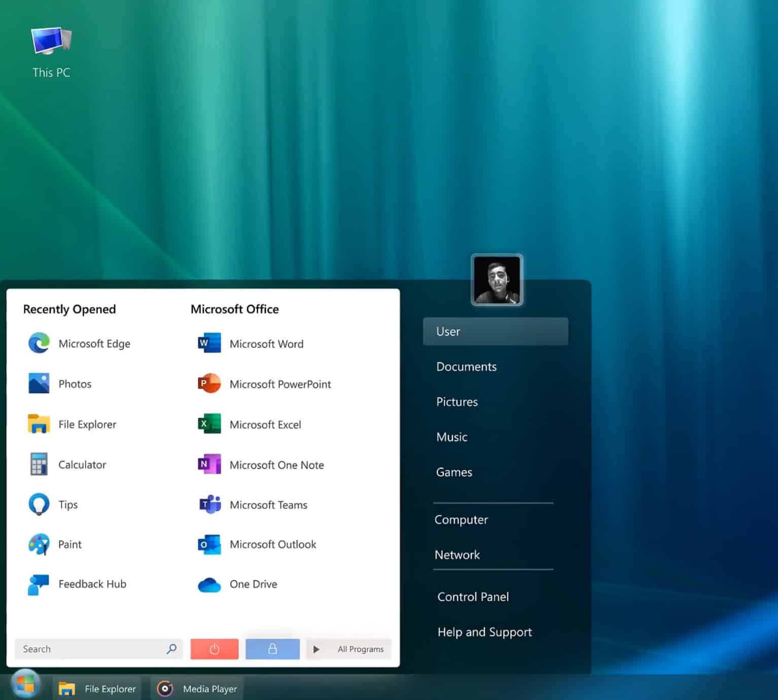Click the user profile picture
Image resolution: width=778 pixels, height=700 pixels.
click(497, 280)
